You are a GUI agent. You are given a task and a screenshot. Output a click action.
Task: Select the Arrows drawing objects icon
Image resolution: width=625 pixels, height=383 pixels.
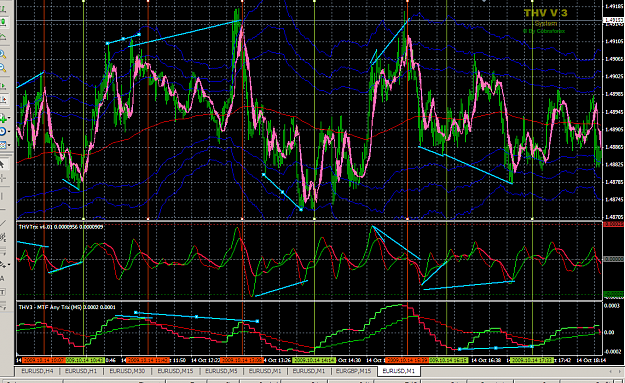point(3,264)
